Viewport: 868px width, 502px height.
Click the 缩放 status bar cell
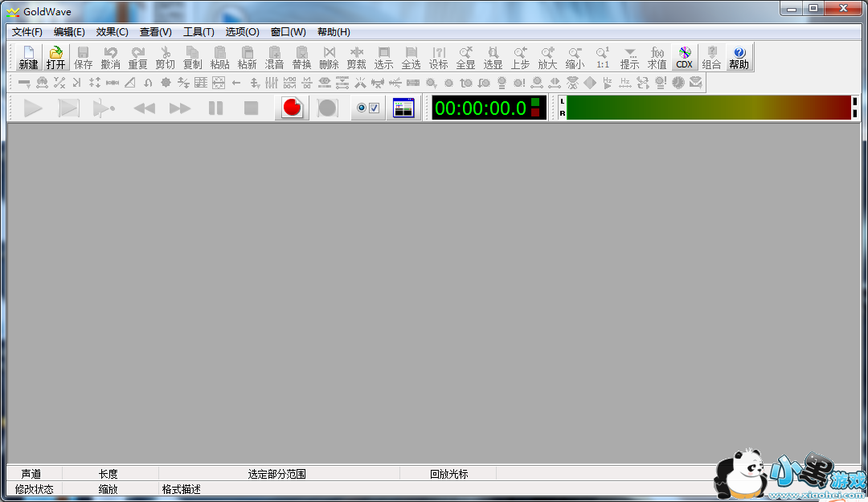click(x=108, y=489)
